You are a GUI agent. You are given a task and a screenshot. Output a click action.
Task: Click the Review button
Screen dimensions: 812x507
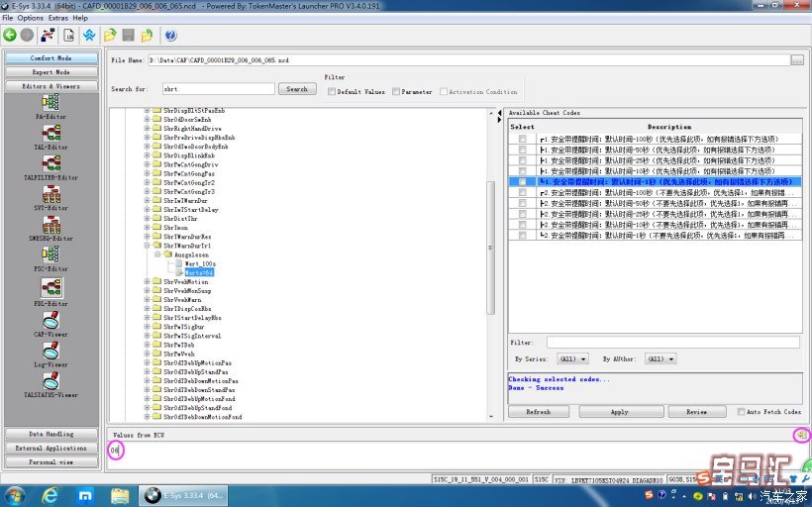[696, 412]
